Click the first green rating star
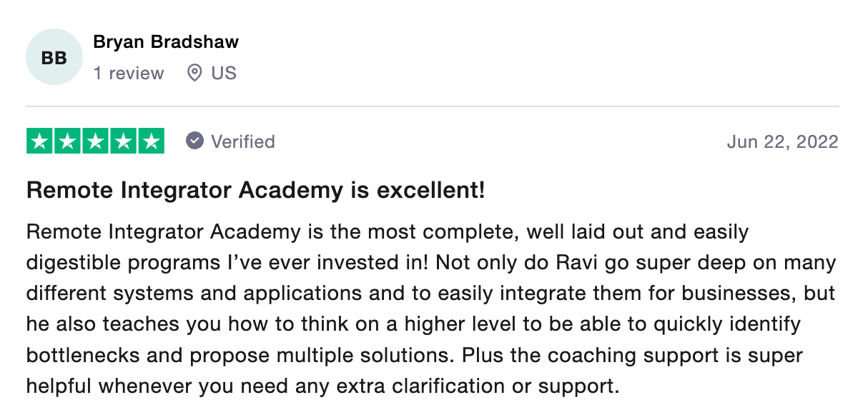Viewport: 868px width, 420px height. pos(40,141)
